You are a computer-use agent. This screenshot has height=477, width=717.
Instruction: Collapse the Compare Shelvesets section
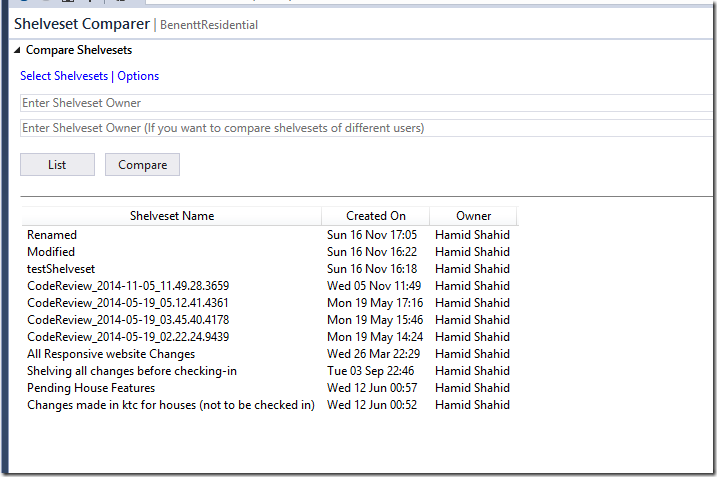pos(16,50)
